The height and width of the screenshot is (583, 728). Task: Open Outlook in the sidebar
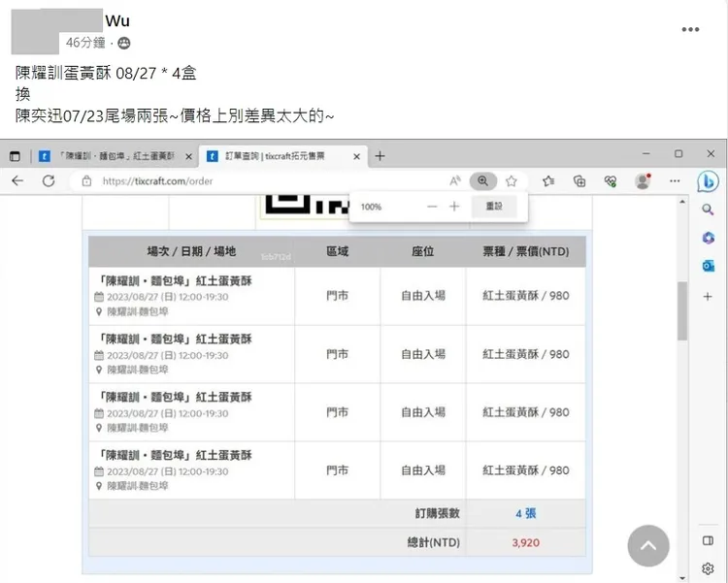(708, 266)
